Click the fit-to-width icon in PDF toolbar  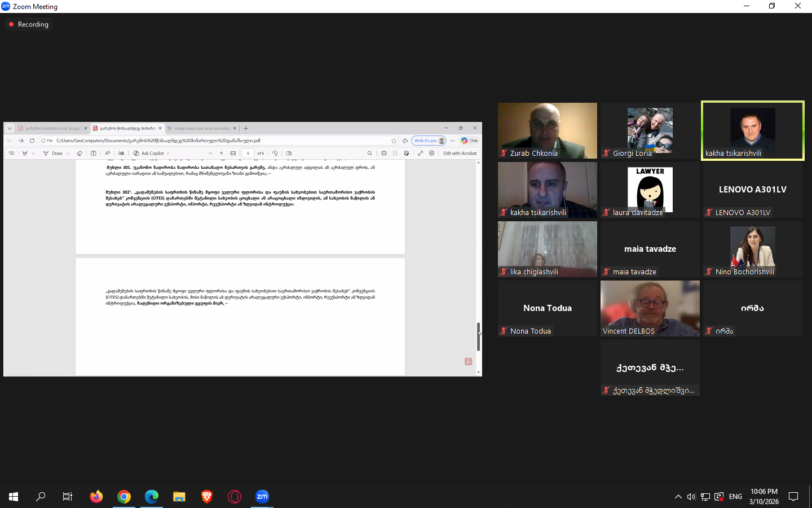tap(233, 153)
